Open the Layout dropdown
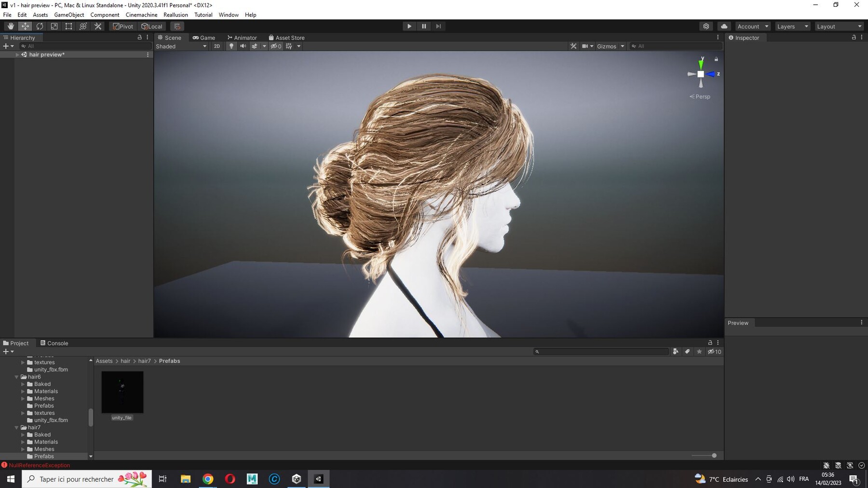868x488 pixels. (x=839, y=26)
